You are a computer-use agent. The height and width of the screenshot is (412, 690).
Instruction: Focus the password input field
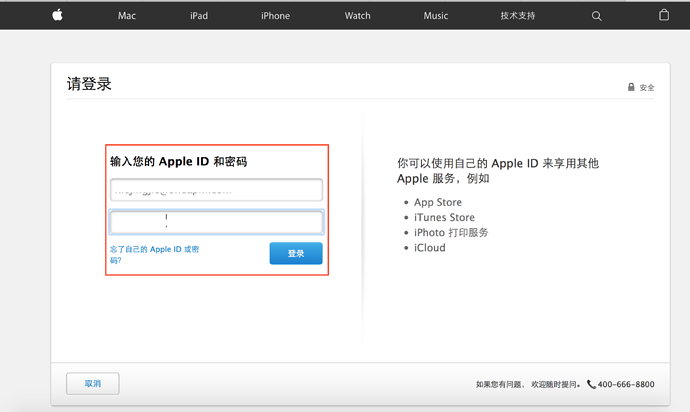pos(216,222)
